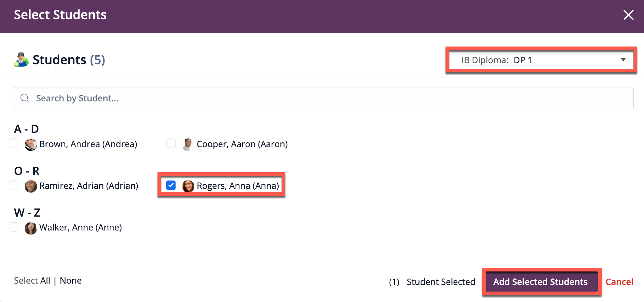Screen dimensions: 644x302
Task: Click the Students group icon
Action: click(21, 60)
